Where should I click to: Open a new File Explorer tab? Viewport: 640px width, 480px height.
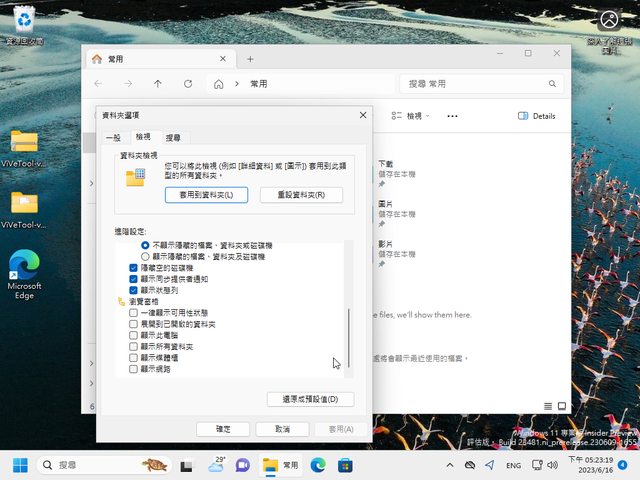(250, 59)
